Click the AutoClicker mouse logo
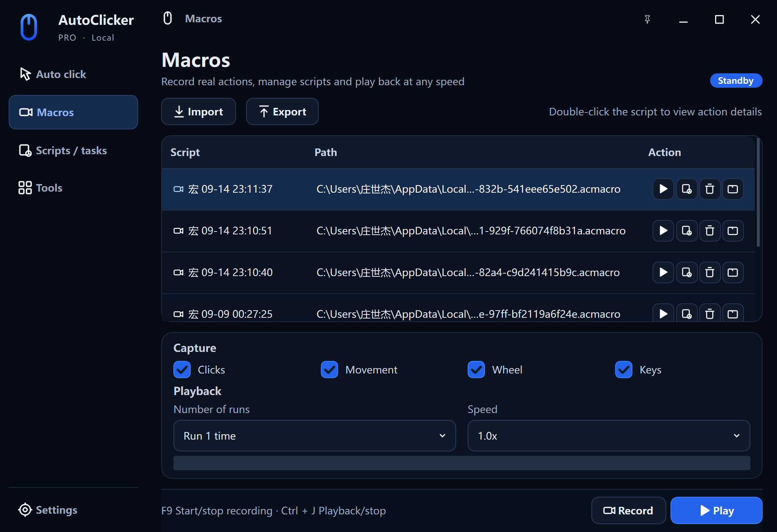The image size is (777, 532). (29, 27)
